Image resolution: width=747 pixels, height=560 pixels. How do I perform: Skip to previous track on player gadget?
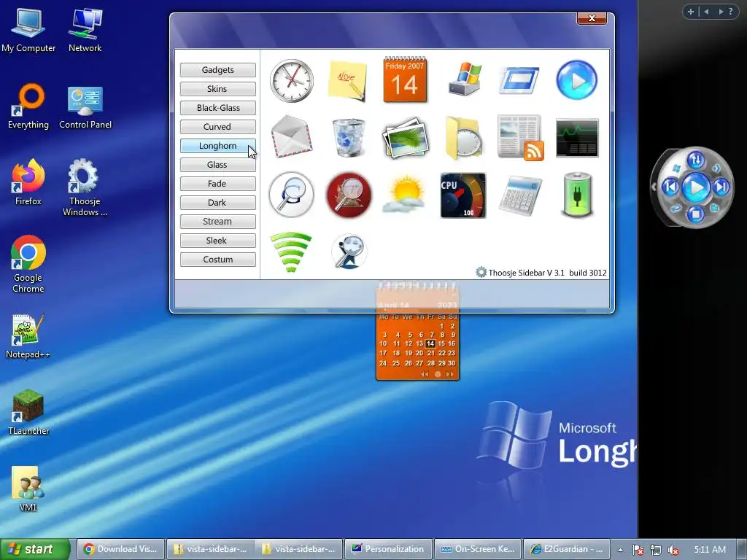(x=671, y=187)
